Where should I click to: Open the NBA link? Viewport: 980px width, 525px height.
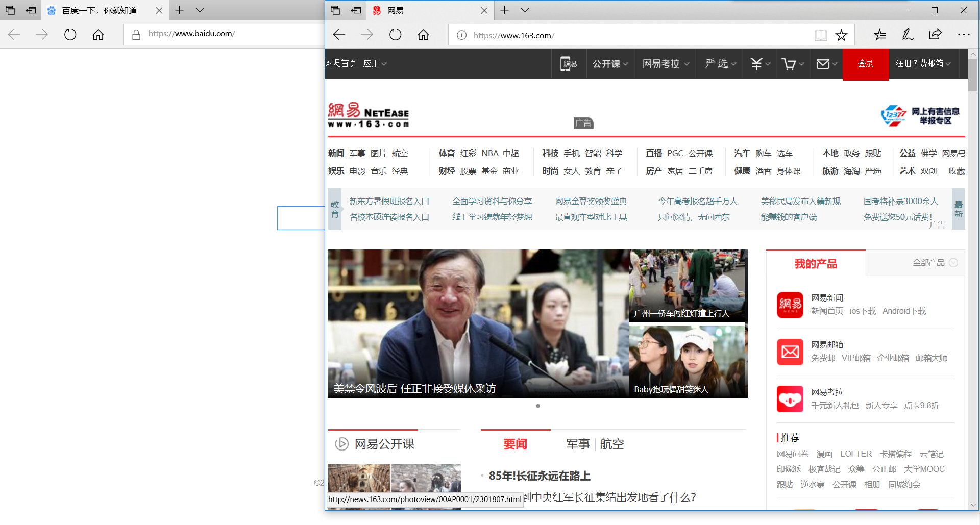pos(489,153)
